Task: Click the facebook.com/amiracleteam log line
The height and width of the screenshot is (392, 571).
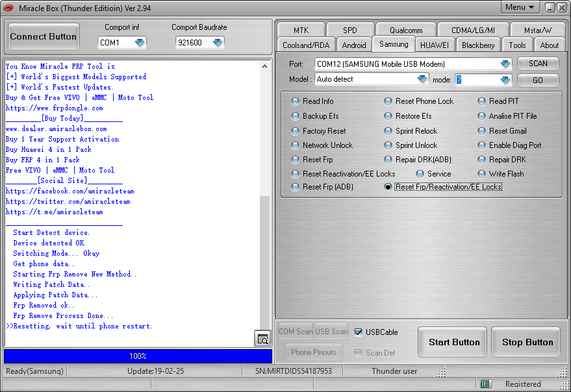Action: coord(70,191)
